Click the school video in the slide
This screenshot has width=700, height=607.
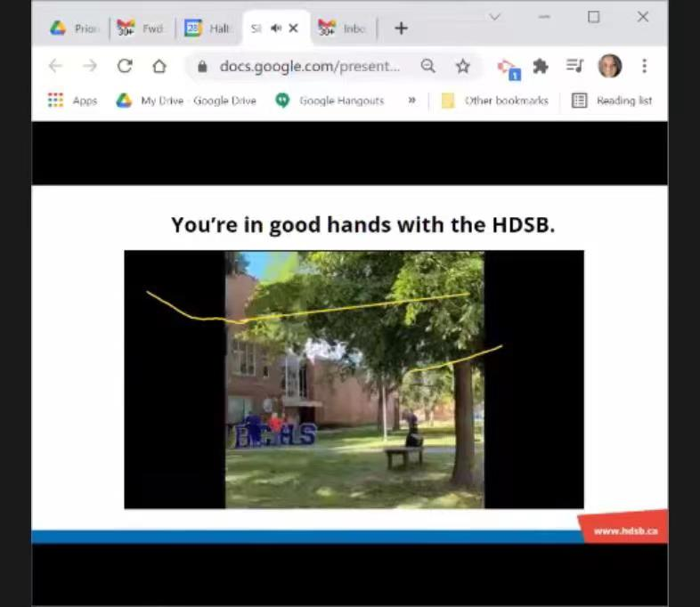tap(354, 379)
